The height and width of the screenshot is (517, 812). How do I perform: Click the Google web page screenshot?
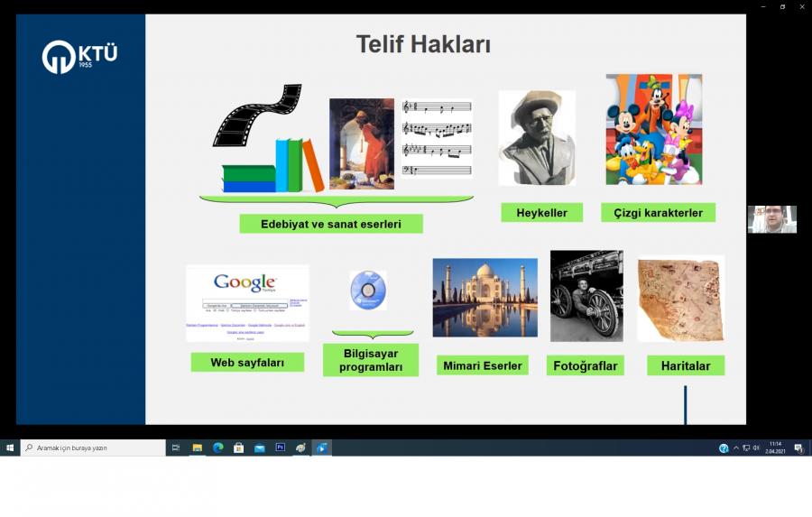(247, 303)
